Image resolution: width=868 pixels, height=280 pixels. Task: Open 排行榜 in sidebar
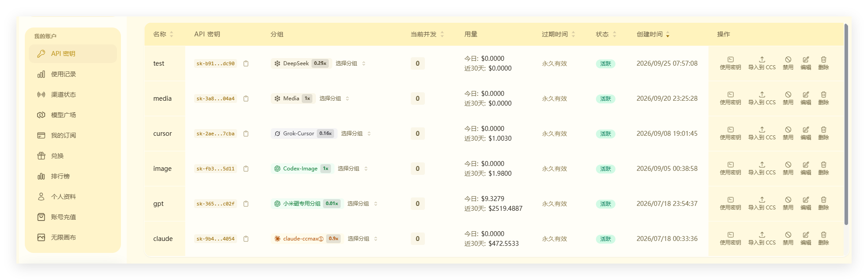[73, 176]
